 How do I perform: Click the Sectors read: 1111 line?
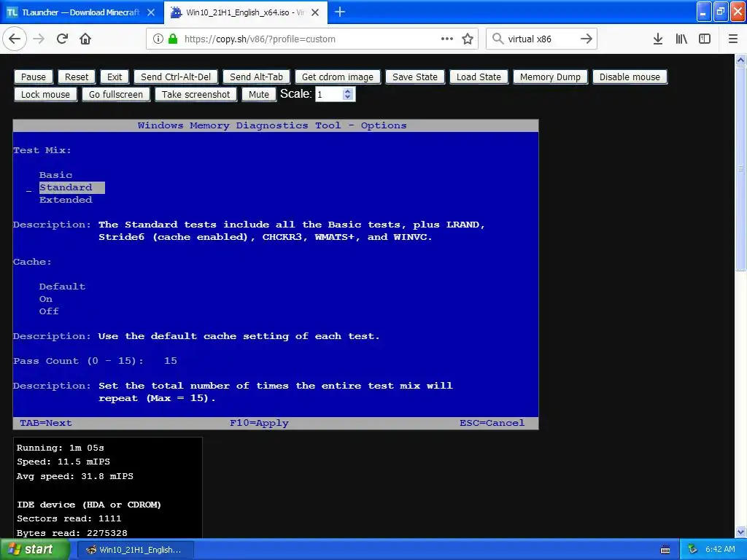(x=69, y=518)
